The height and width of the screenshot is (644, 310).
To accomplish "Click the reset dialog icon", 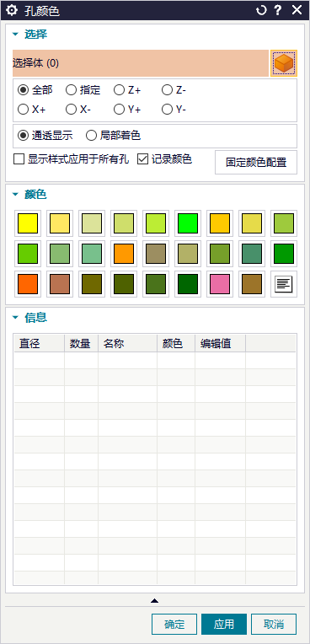I will (261, 10).
